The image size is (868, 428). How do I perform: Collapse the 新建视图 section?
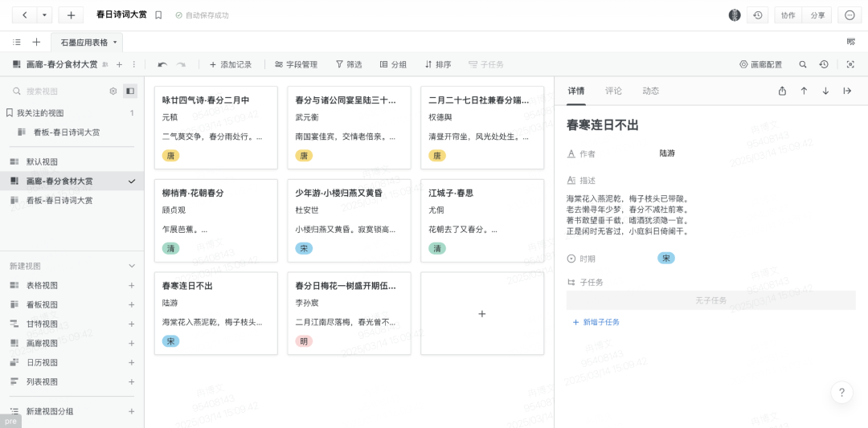coord(132,266)
